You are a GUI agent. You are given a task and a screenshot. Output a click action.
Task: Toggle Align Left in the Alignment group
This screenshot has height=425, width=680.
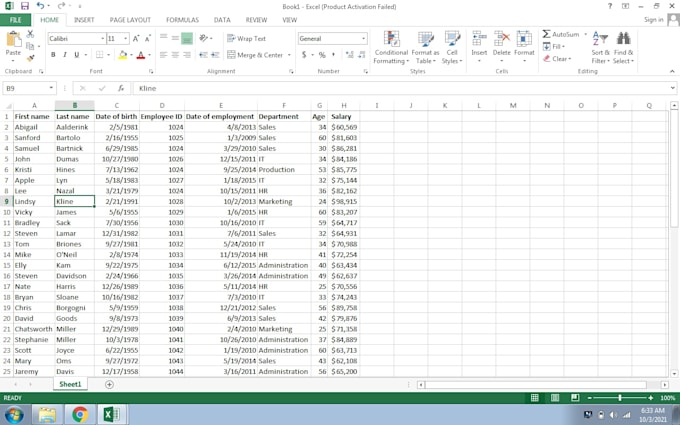(163, 55)
